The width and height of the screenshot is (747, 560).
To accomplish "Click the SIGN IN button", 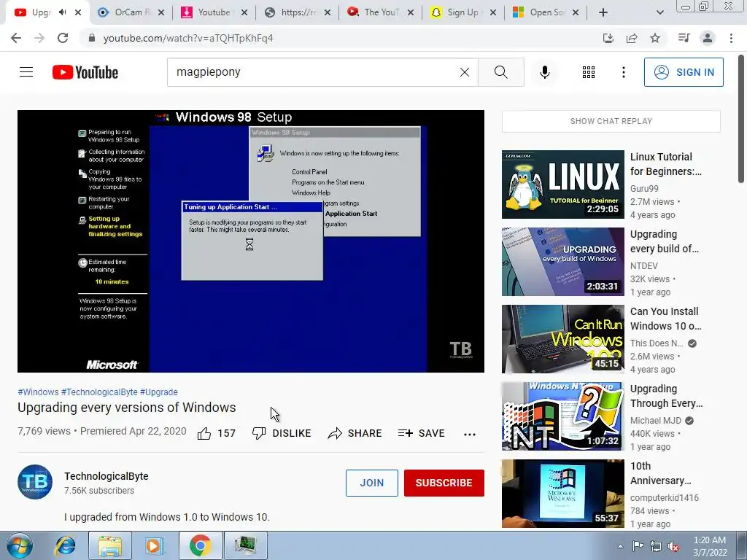I will click(684, 72).
